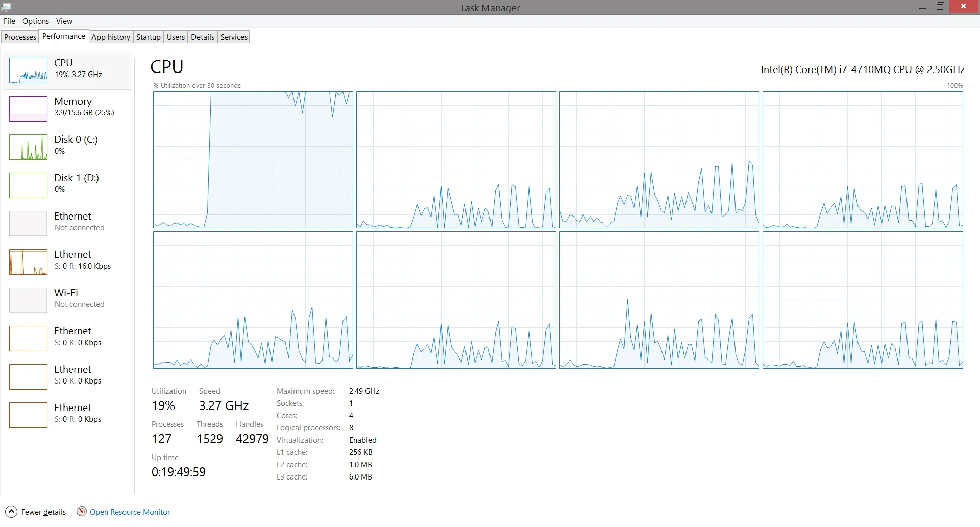The height and width of the screenshot is (527, 980).
Task: Click the Fewer details up-arrow icon
Action: [x=11, y=512]
